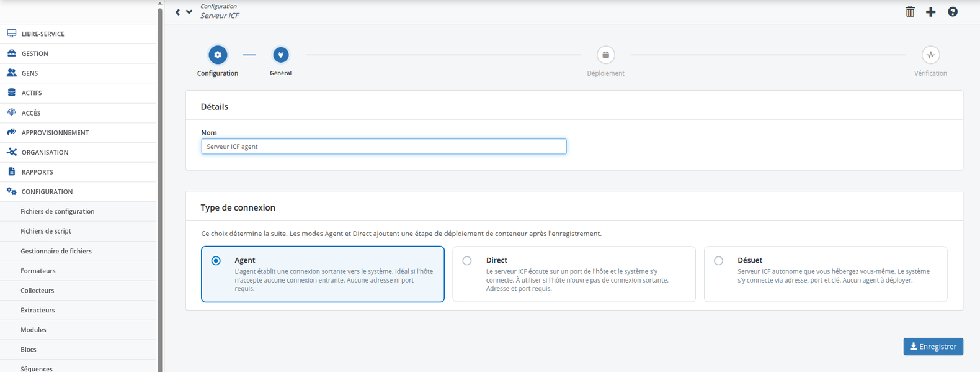Open the ACTIFS menu

(78, 93)
